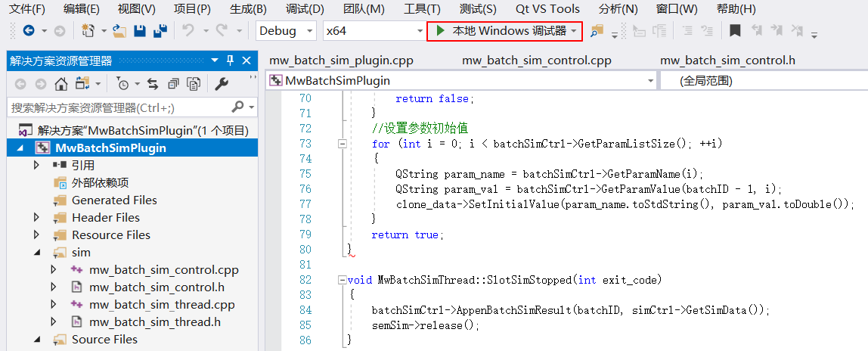Click the Open File folder icon
This screenshot has height=351, width=868.
click(x=119, y=31)
